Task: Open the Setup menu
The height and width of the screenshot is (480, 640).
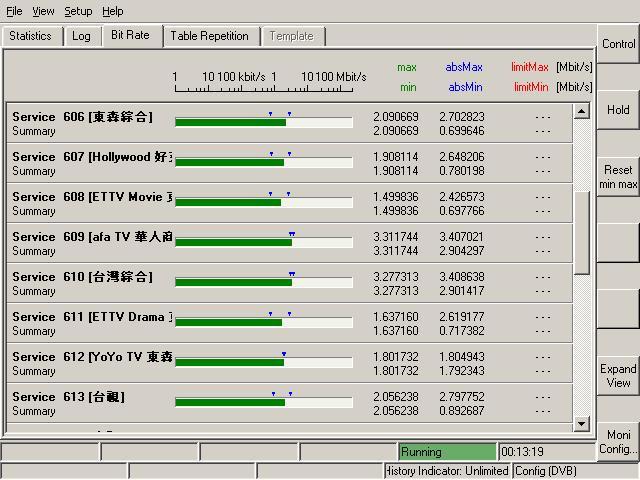Action: pos(78,11)
